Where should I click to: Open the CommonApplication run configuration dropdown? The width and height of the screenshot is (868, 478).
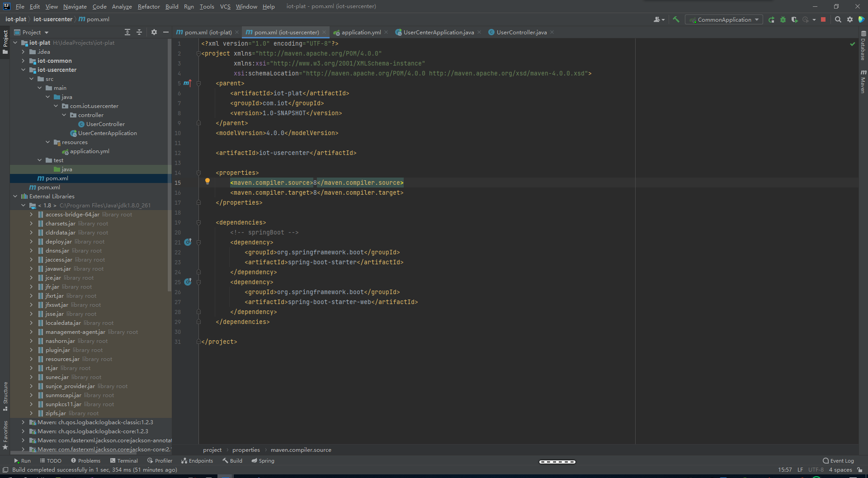tap(756, 19)
